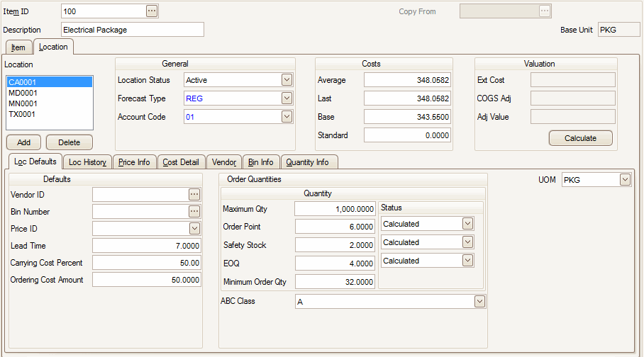Screen dimensions: 644x357
Task: Select location TX0001 in the list
Action: click(x=22, y=114)
